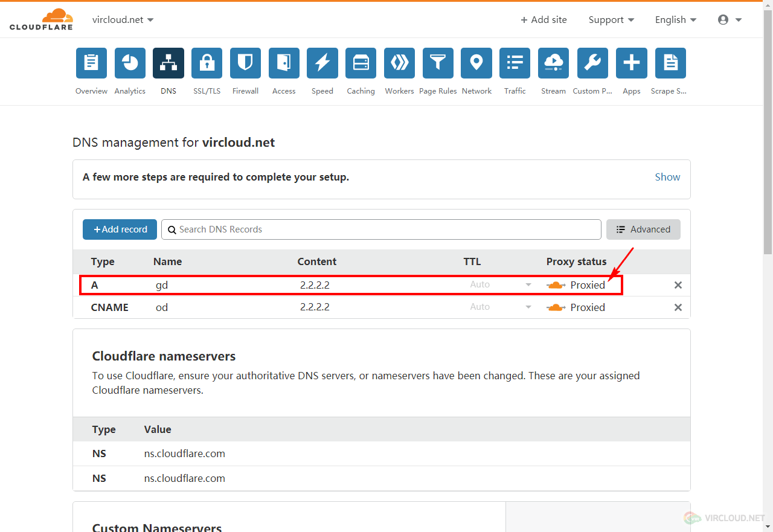The image size is (773, 532).
Task: Open the Firewall shield icon
Action: pyautogui.click(x=245, y=63)
